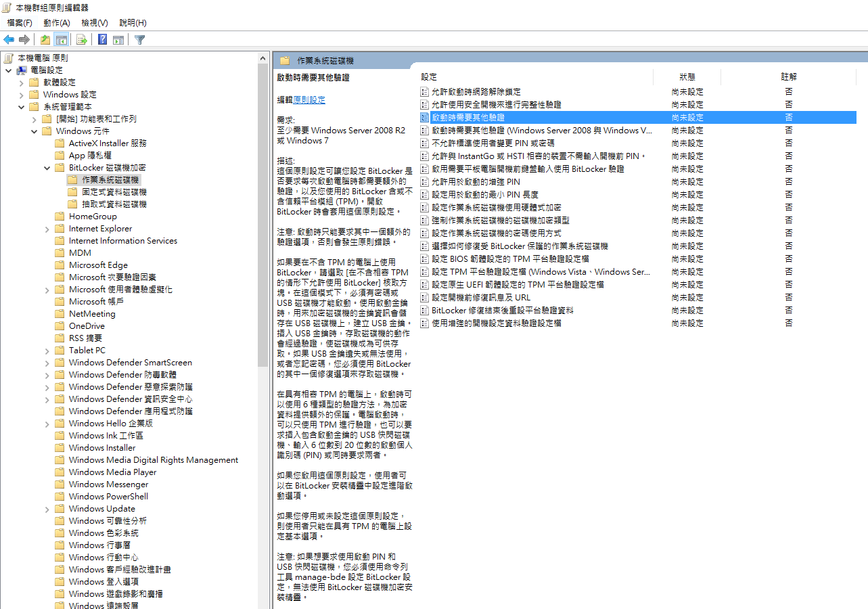
Task: Expand the Windows 設定 tree node
Action: click(x=21, y=95)
